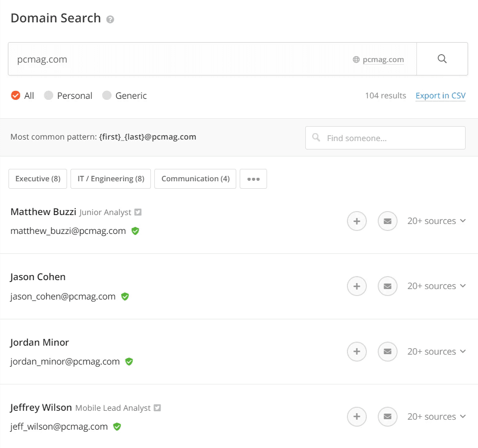478x448 pixels.
Task: Add Matthew Buzzi as a lead
Action: 356,221
